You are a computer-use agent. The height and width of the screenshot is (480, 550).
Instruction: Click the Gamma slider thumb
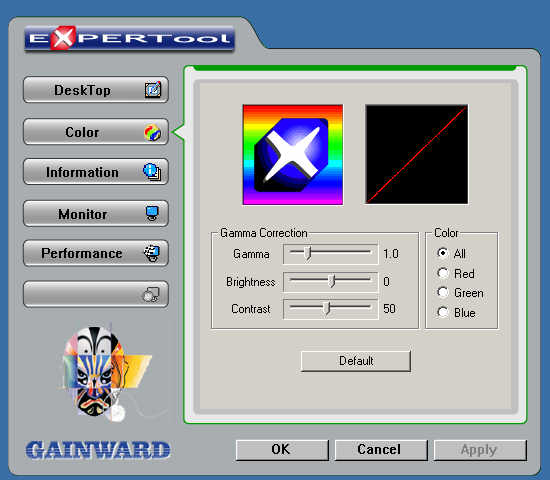307,253
